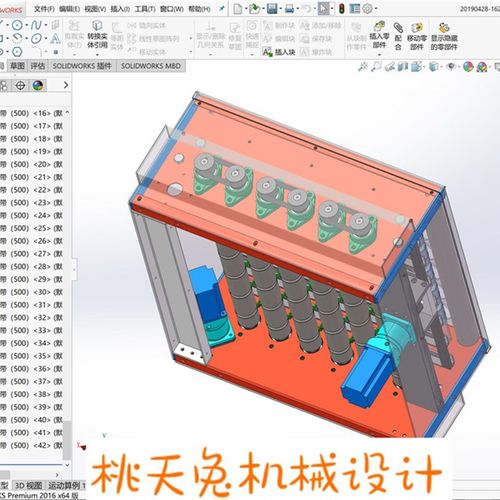Image resolution: width=500 pixels, height=500 pixels.
Task: Open the 文件(F) menu
Action: [44, 9]
